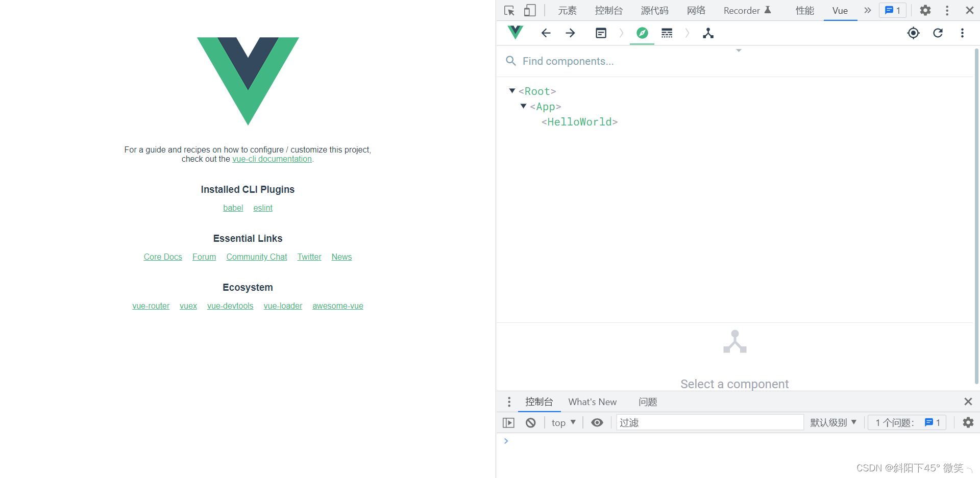
Task: Open the vue-loader link
Action: (x=283, y=306)
